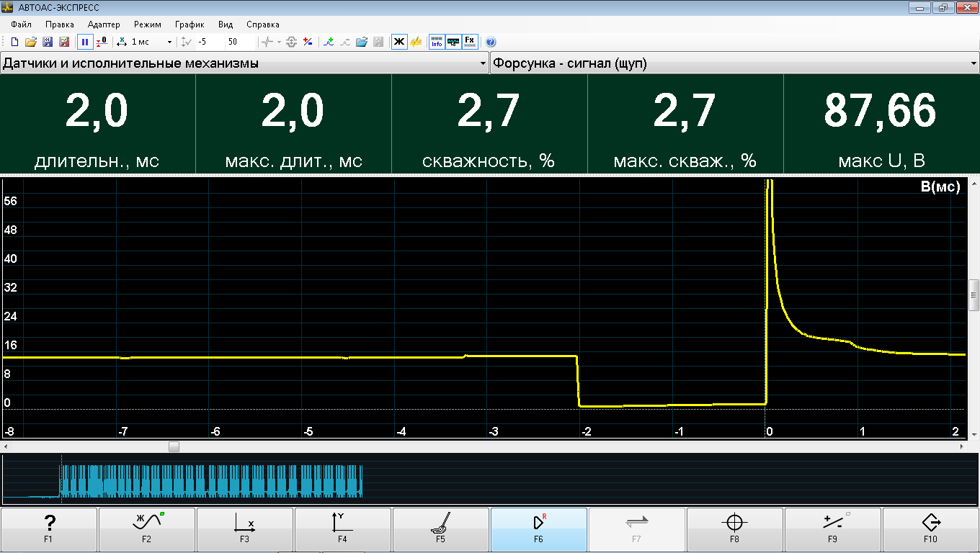Click F5 broom clear button
The image size is (980, 553).
pos(440,529)
